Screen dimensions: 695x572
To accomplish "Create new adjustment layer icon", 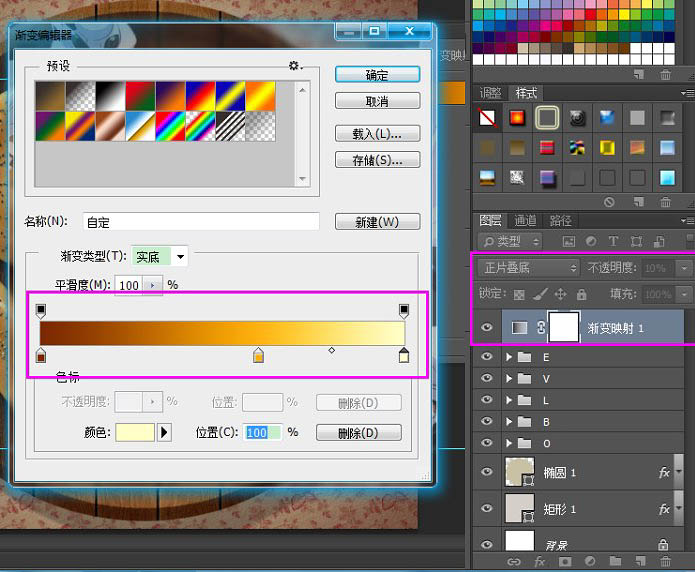I will tap(590, 561).
